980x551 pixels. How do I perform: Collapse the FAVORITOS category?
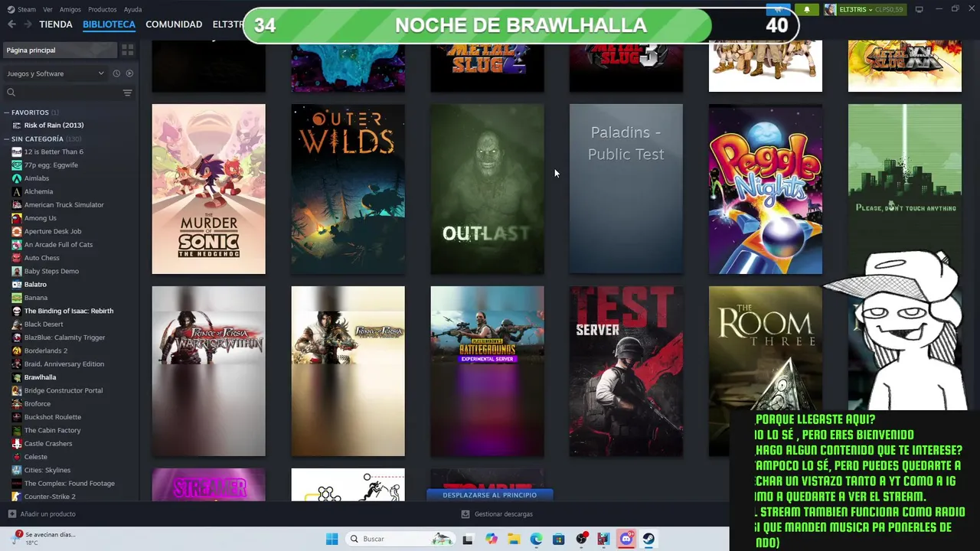tap(7, 112)
